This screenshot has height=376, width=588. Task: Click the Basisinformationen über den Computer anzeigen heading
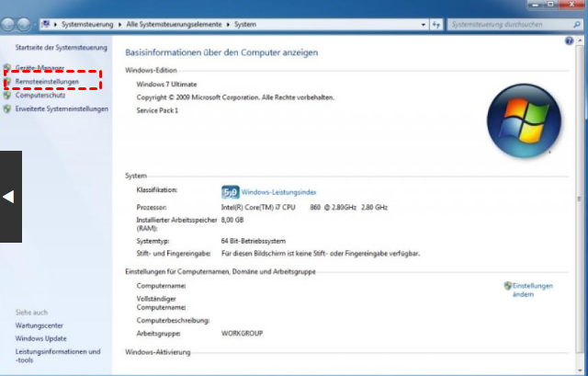[x=221, y=52]
